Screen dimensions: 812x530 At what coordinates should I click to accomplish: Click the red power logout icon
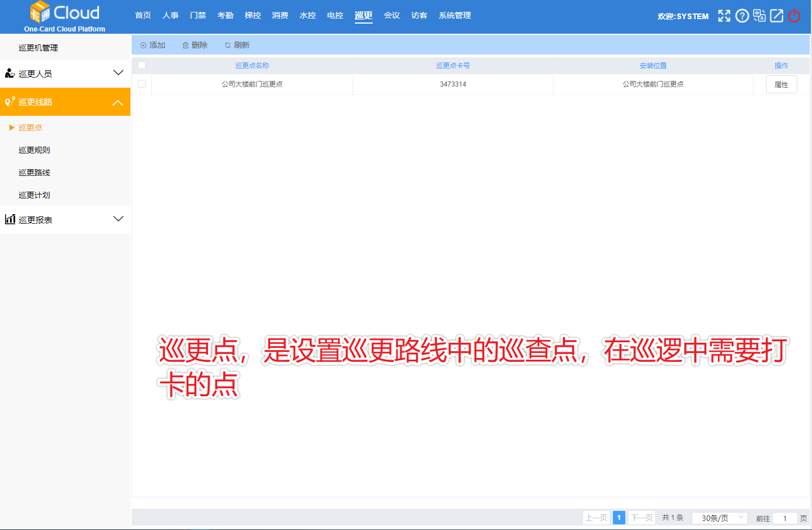pos(794,16)
